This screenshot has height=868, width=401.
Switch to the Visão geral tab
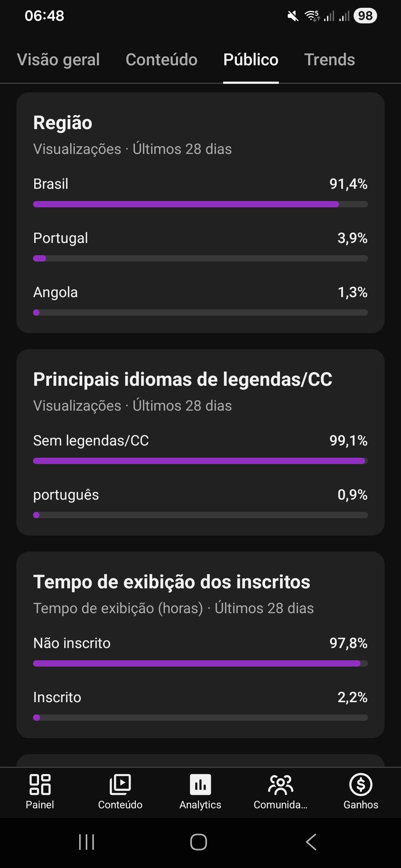point(58,60)
